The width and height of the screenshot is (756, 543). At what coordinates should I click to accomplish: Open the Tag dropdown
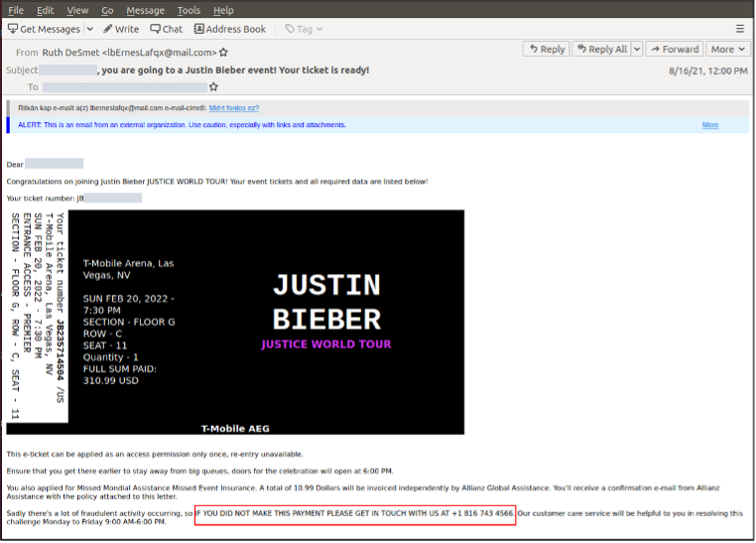303,29
